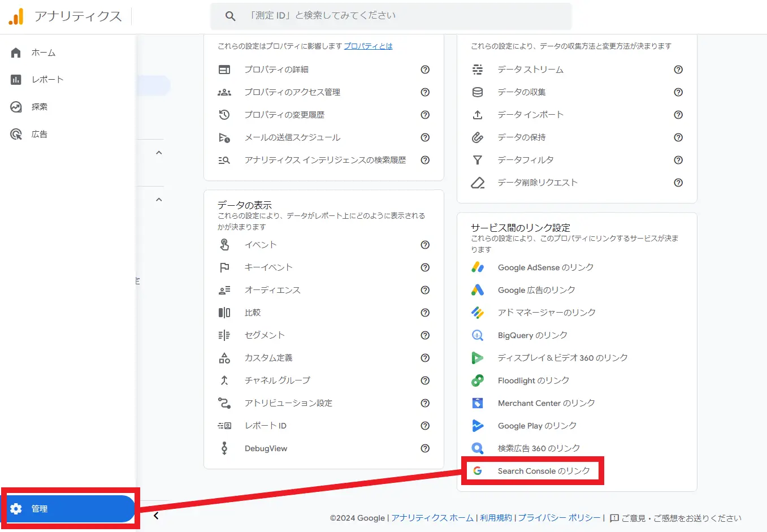
Task: Click the オーディエンス icon
Action: [224, 290]
